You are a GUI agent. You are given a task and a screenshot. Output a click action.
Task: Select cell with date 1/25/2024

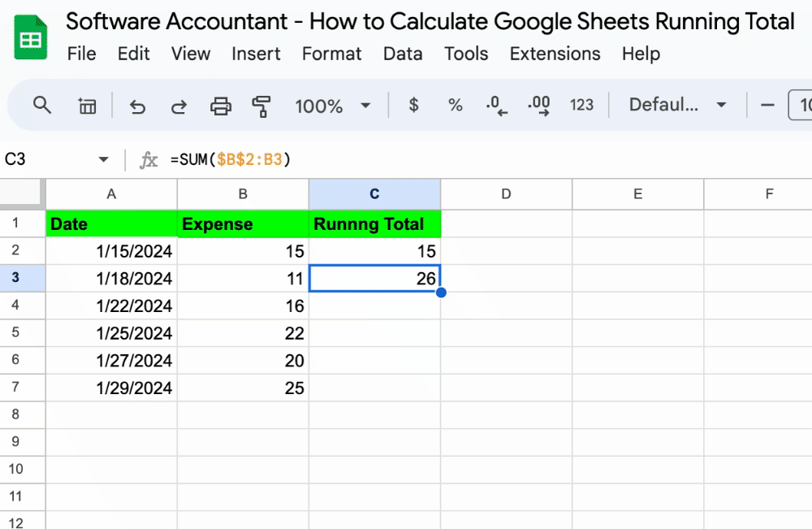(111, 333)
